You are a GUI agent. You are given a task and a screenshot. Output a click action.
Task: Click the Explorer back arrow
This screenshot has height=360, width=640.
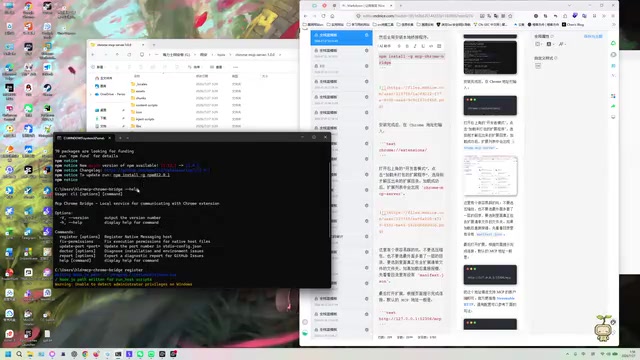point(93,54)
